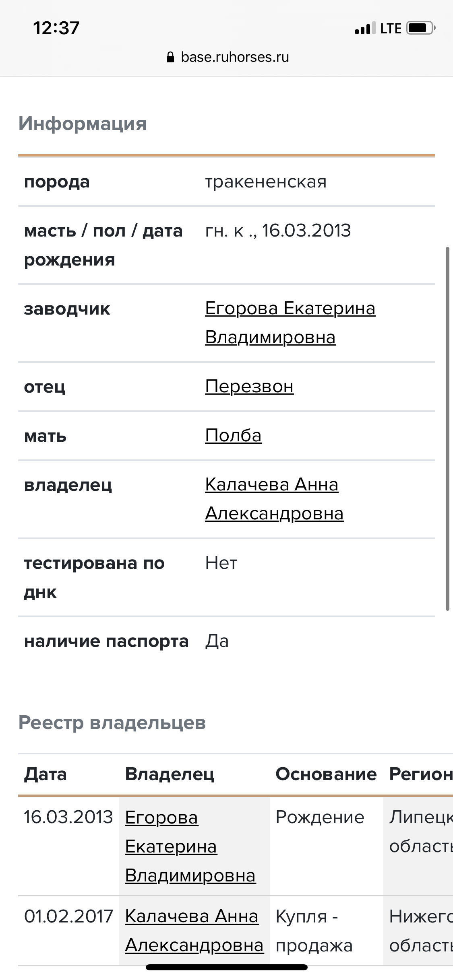This screenshot has height=980, width=453.
Task: Click the page's vertical scrollbar
Action: (447, 429)
